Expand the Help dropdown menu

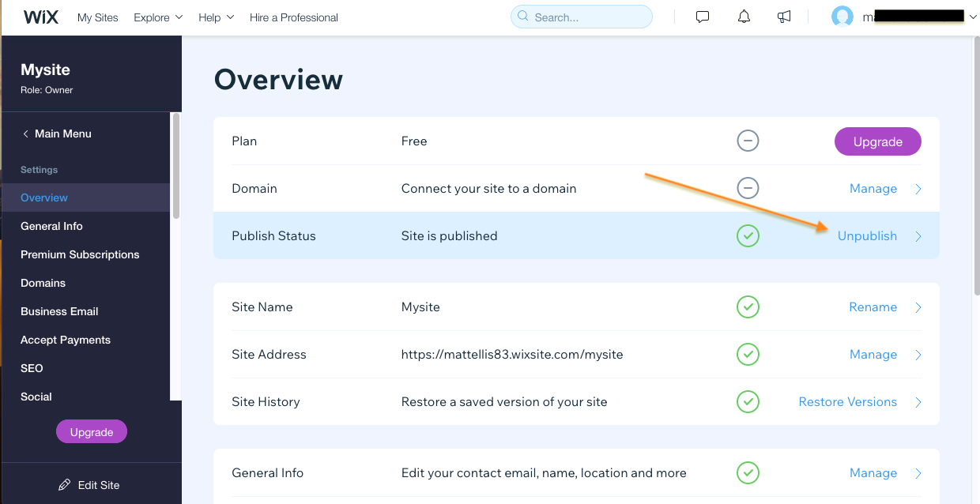(x=216, y=17)
